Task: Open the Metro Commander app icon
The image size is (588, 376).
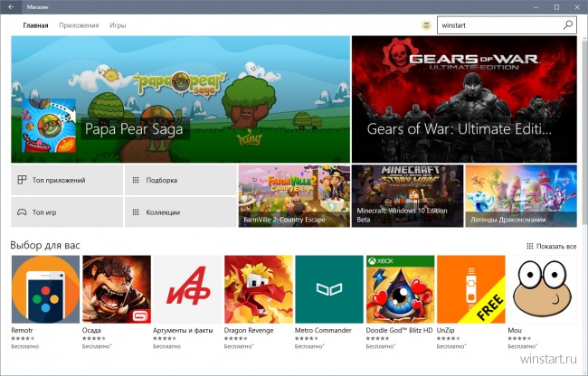Action: click(329, 289)
